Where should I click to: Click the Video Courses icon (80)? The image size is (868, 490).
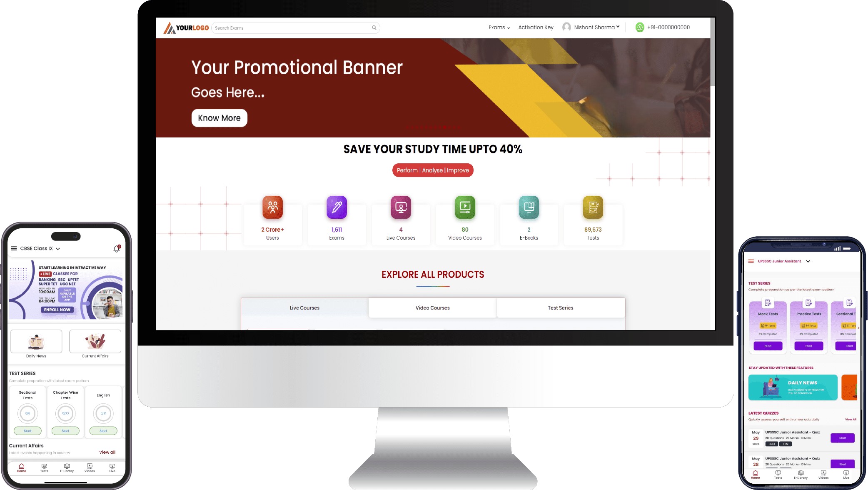point(464,207)
